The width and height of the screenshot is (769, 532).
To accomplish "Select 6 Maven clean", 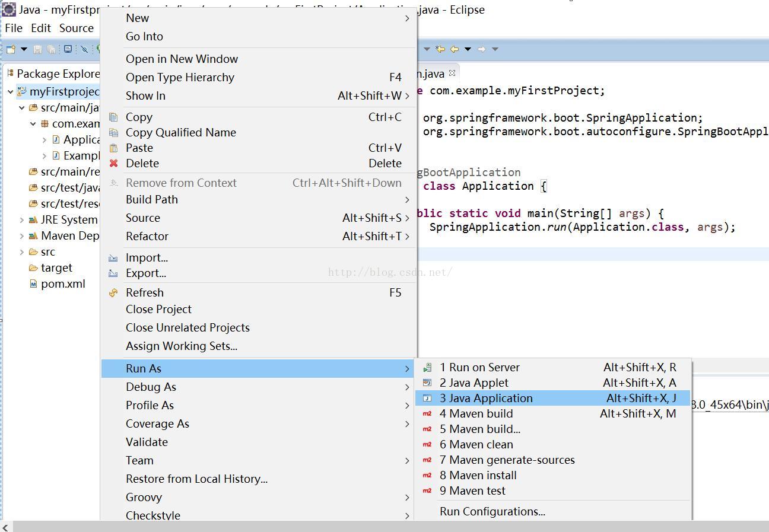I will pos(553,444).
